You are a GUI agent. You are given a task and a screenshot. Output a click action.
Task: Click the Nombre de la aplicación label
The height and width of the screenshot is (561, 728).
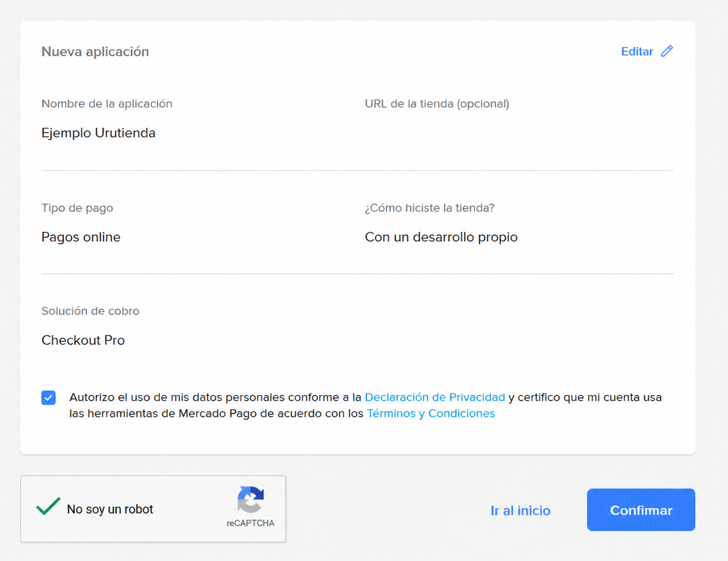click(x=107, y=103)
